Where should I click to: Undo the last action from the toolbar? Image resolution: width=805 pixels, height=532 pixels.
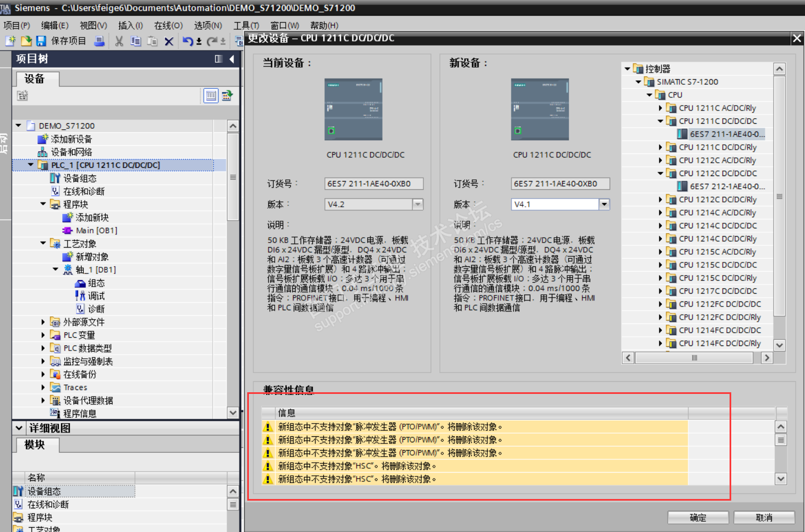click(188, 41)
